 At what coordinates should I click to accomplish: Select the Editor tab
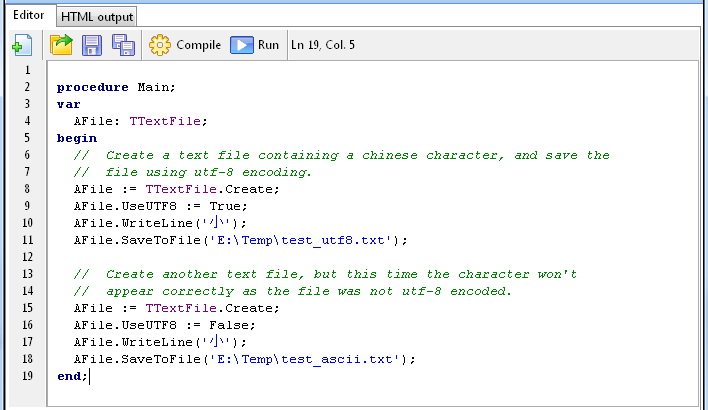28,15
